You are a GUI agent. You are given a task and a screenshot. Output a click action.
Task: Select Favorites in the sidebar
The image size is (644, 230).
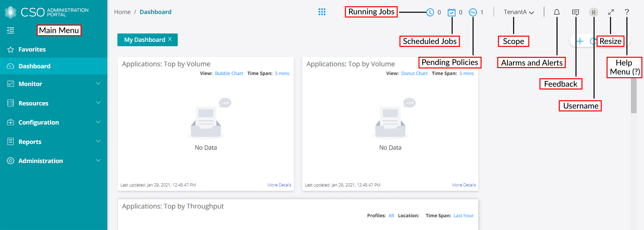click(32, 49)
